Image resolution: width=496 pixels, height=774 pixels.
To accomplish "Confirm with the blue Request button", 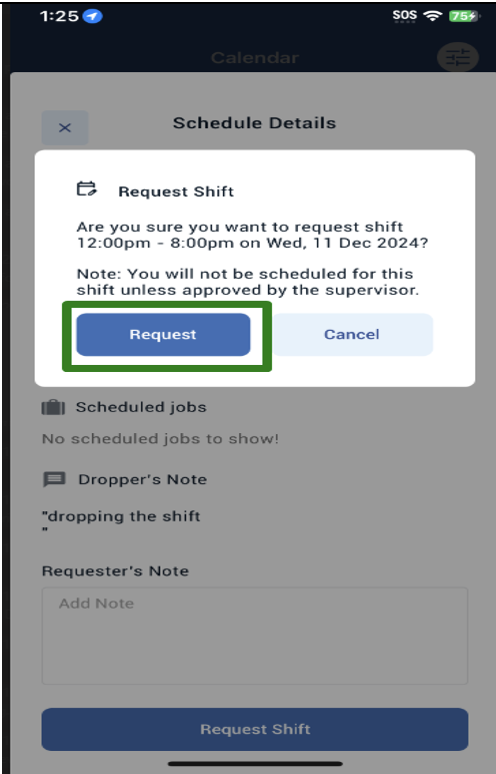I will 163,335.
